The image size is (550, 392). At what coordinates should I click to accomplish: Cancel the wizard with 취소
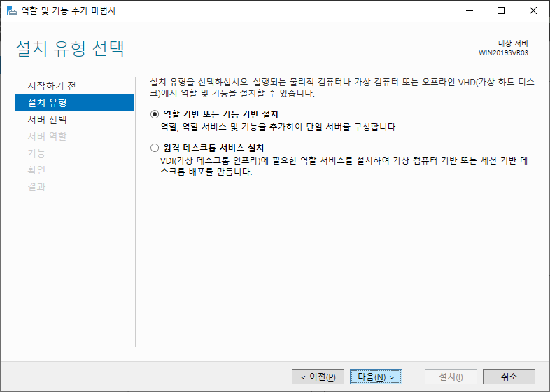click(509, 377)
